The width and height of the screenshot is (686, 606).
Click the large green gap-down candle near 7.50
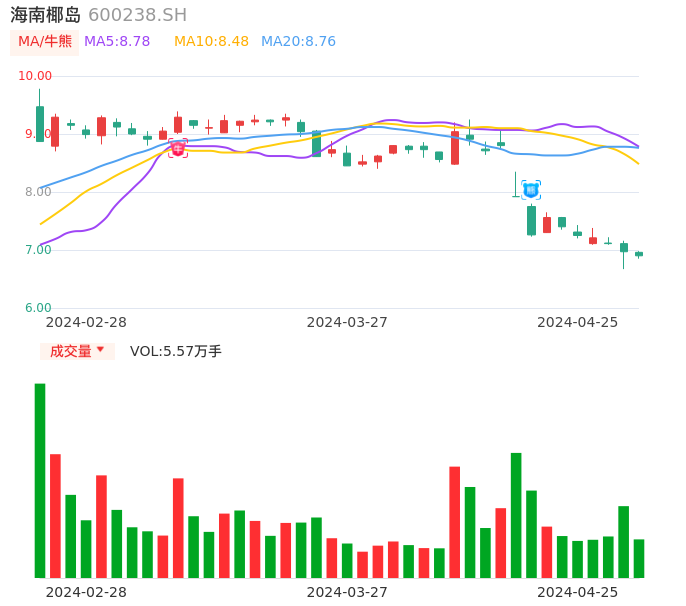coord(531,220)
